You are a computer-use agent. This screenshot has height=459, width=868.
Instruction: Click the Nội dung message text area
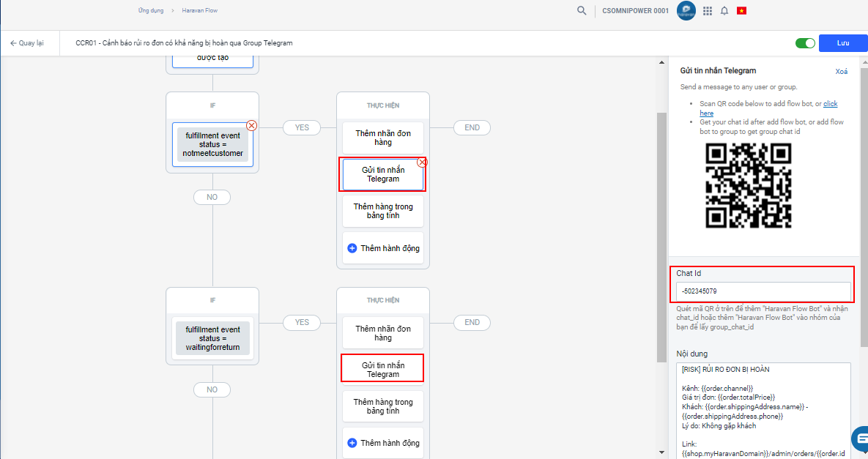pos(763,410)
